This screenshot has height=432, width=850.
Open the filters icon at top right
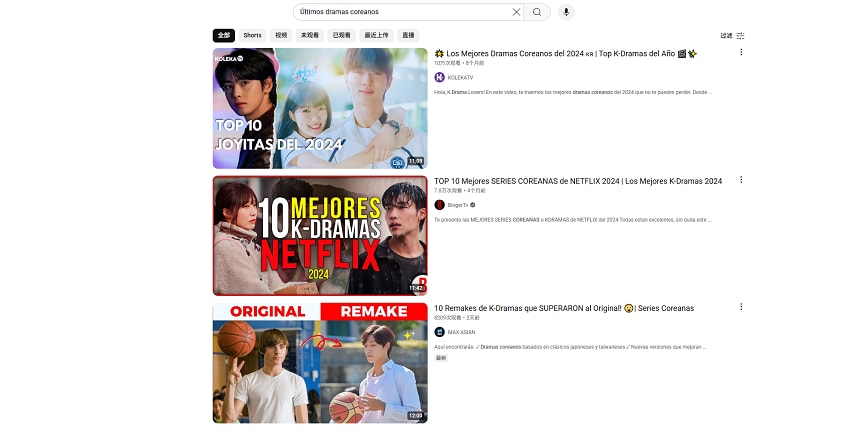(740, 36)
